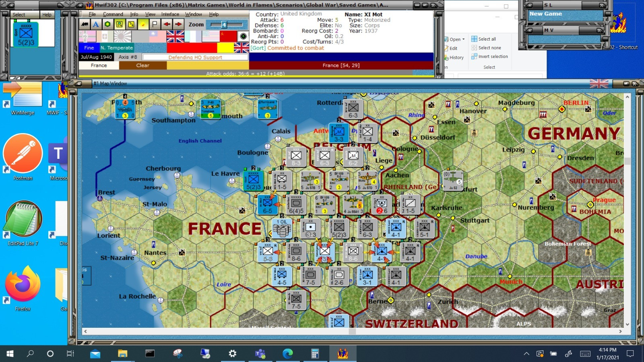Select the 3-3 unit at Antwerp
644x362 pixels.
(x=339, y=133)
